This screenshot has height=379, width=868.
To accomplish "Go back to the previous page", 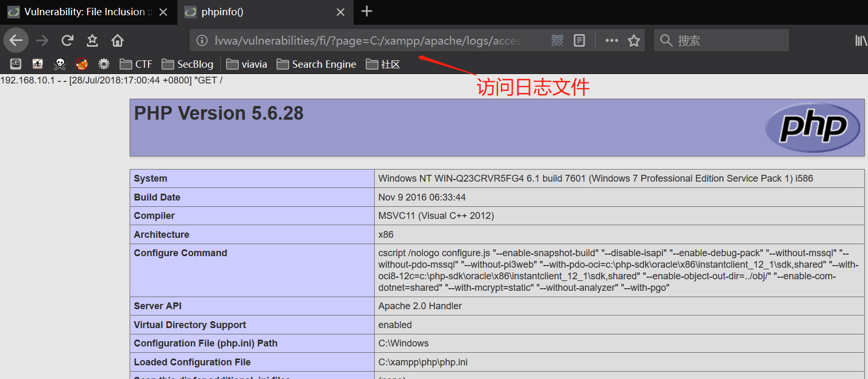I will (x=16, y=40).
